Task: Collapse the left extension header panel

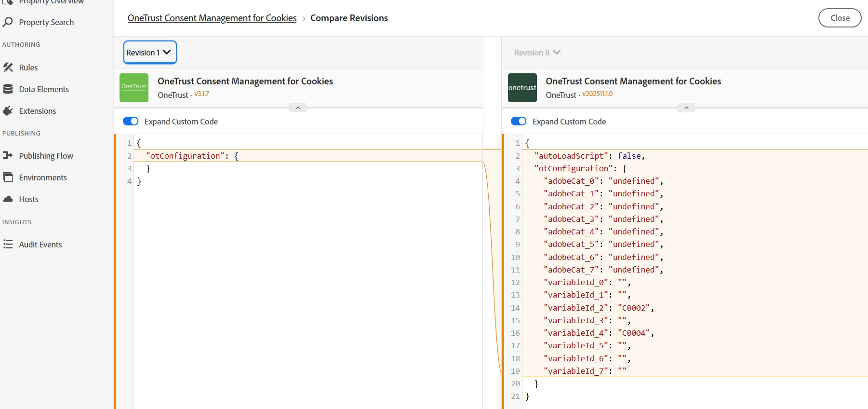Action: 298,108
